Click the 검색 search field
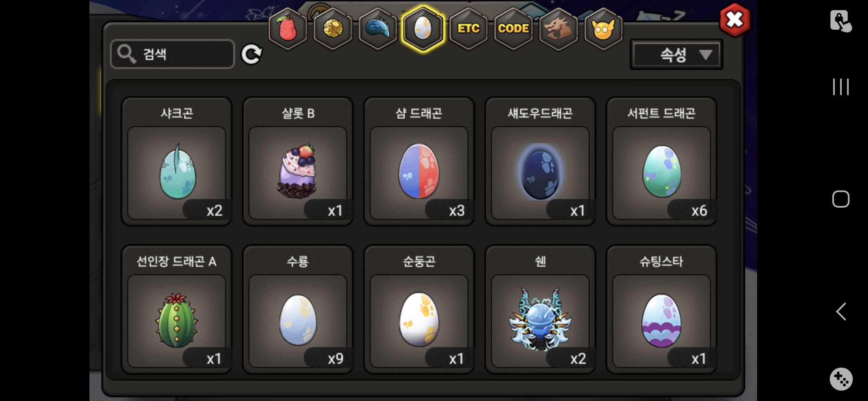The image size is (868, 401). tap(172, 54)
